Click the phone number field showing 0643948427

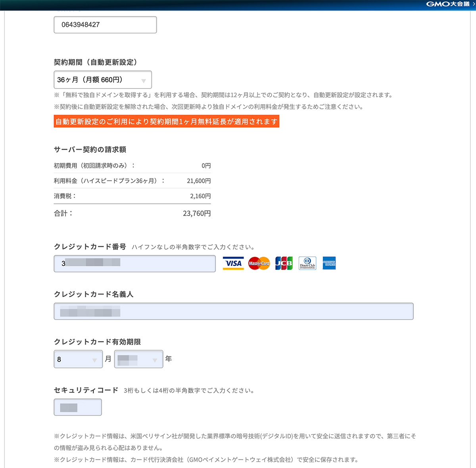coord(105,25)
